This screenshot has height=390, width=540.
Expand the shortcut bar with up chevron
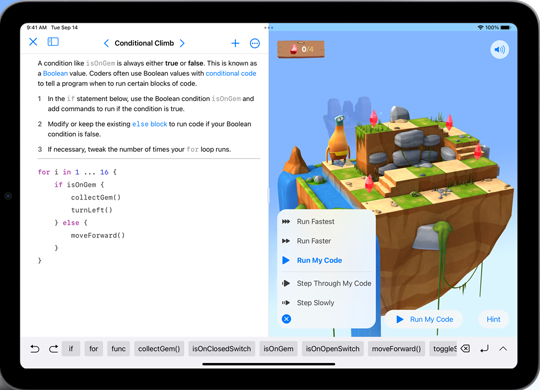point(503,349)
